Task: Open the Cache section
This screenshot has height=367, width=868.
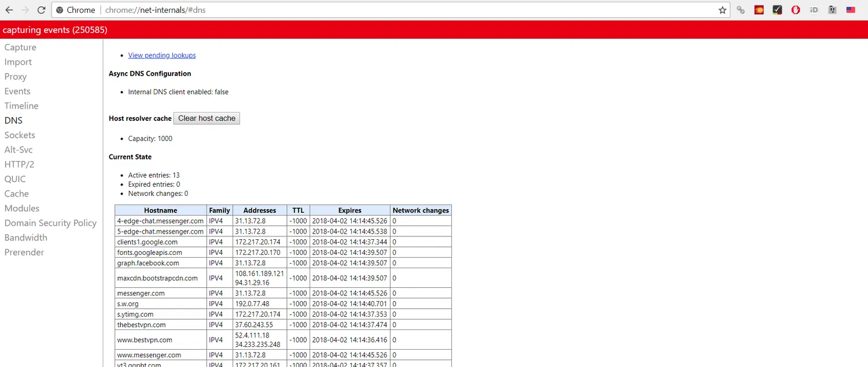Action: (x=17, y=194)
